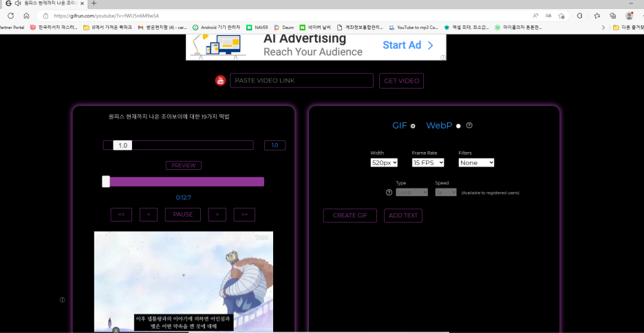
Task: Select the GIF format radio button
Action: tap(413, 126)
